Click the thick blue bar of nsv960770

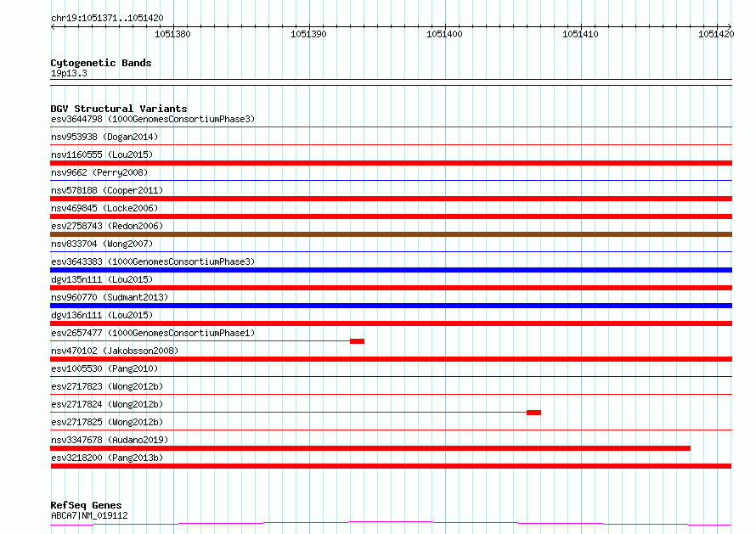391,306
